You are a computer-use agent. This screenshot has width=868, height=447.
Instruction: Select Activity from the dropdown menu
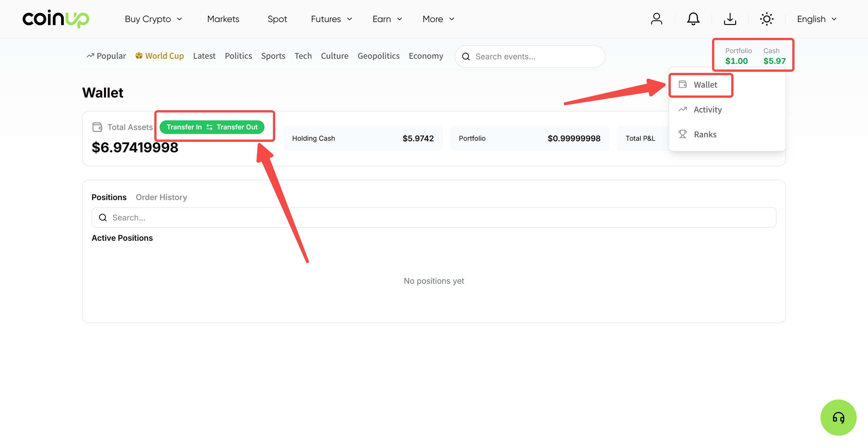pyautogui.click(x=727, y=109)
